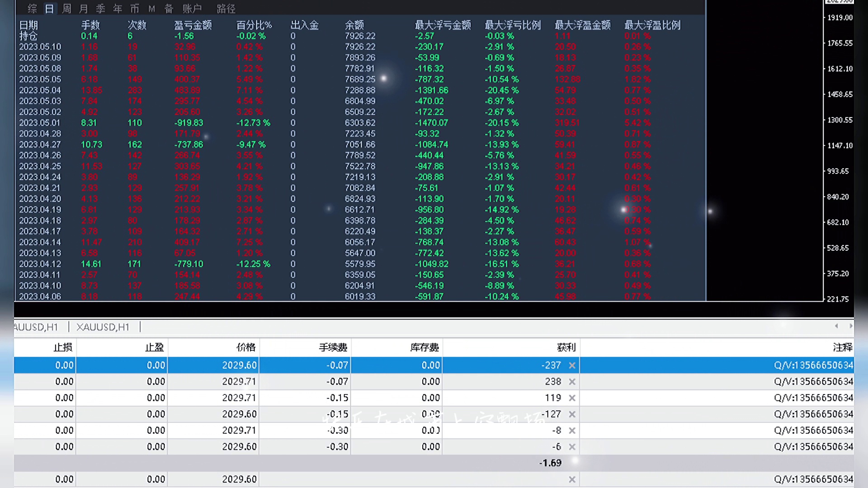Viewport: 868px width, 488px height.
Task: Close the order with -8 profit
Action: pyautogui.click(x=572, y=431)
